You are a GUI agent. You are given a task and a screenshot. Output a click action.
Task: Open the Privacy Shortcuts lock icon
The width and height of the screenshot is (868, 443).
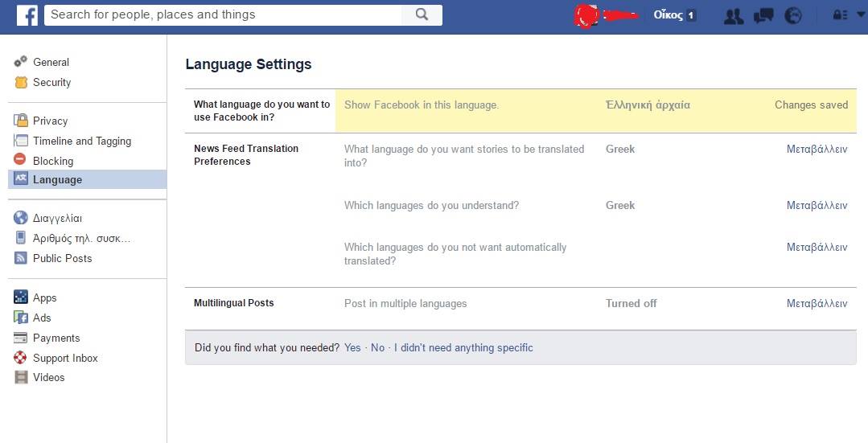coord(837,15)
